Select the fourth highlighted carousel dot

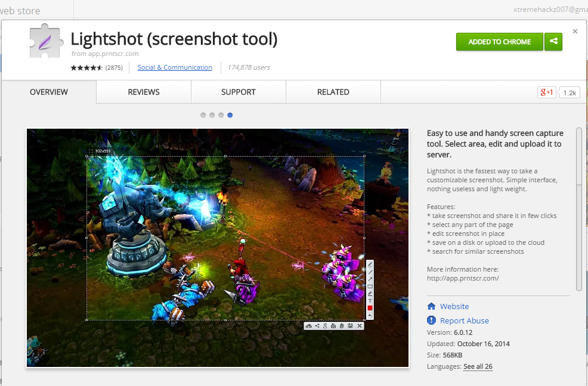(230, 115)
